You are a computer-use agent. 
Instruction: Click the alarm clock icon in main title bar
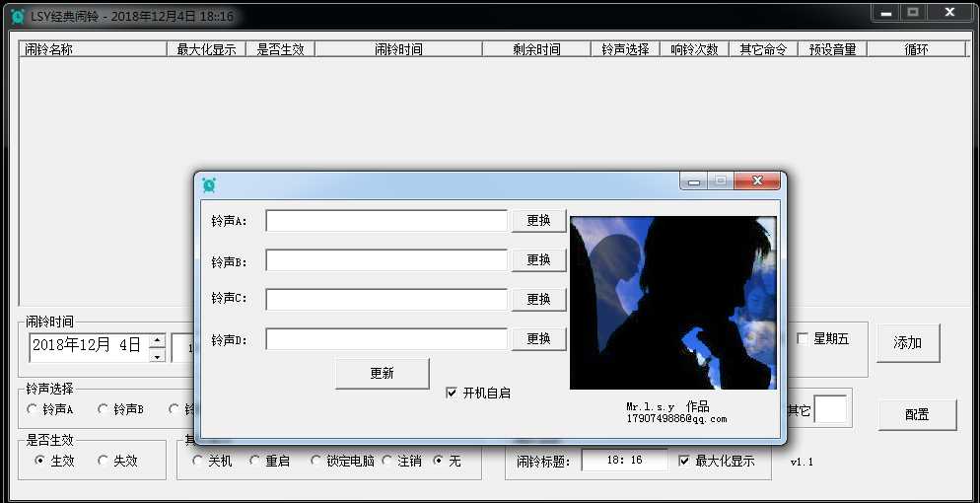[x=18, y=16]
